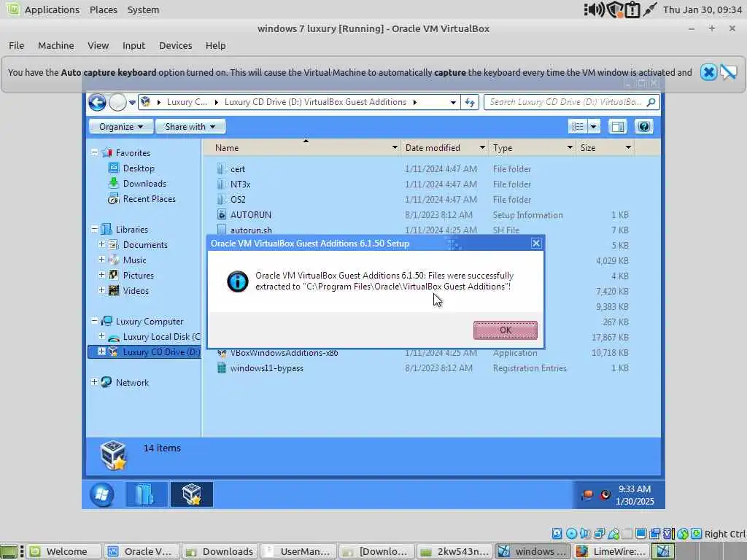Open the Share with menu
The image size is (747, 560).
(190, 127)
